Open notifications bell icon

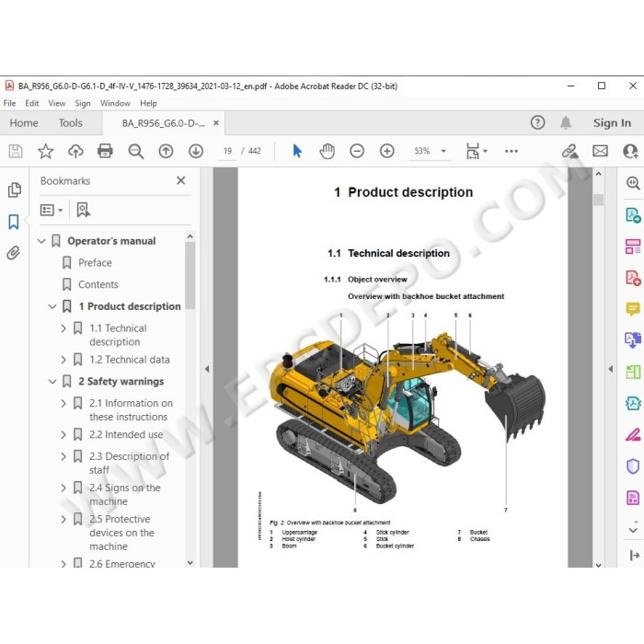pyautogui.click(x=566, y=122)
